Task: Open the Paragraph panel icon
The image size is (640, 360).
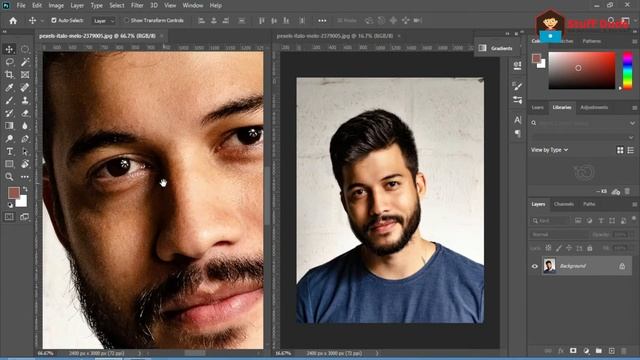Action: pyautogui.click(x=518, y=133)
